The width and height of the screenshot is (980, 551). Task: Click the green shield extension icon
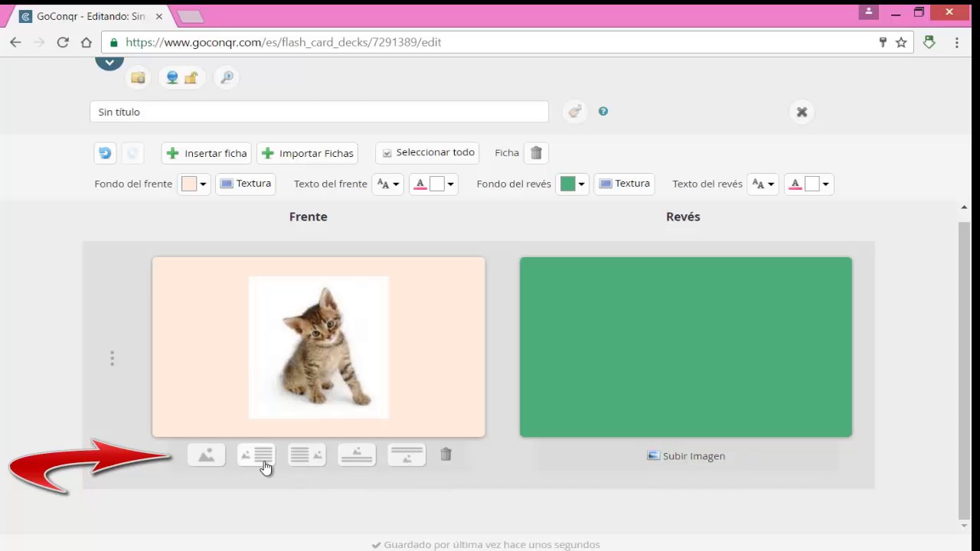[x=929, y=42]
